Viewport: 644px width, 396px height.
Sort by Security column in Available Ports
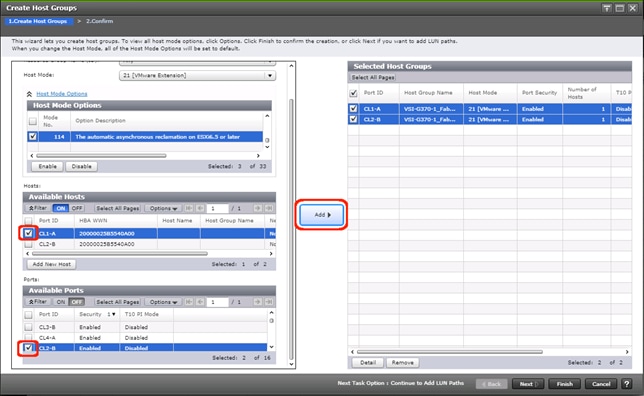[x=97, y=314]
